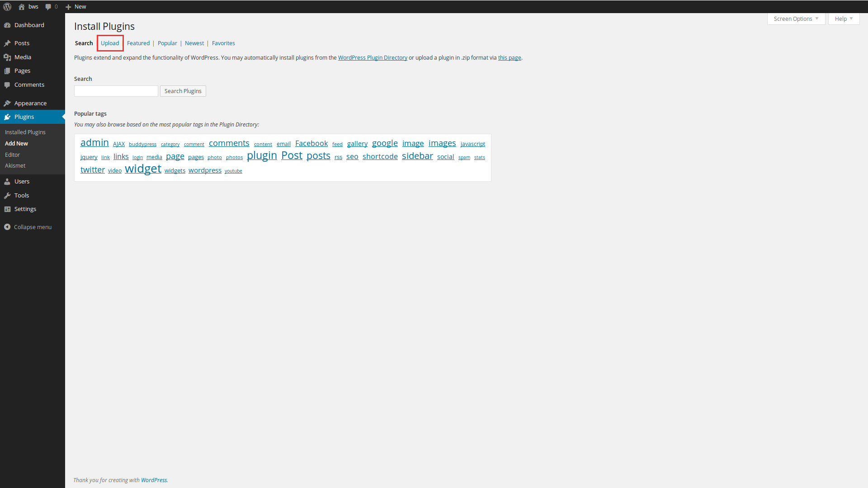
Task: Click the WordPress logo in the admin bar
Action: tap(7, 6)
